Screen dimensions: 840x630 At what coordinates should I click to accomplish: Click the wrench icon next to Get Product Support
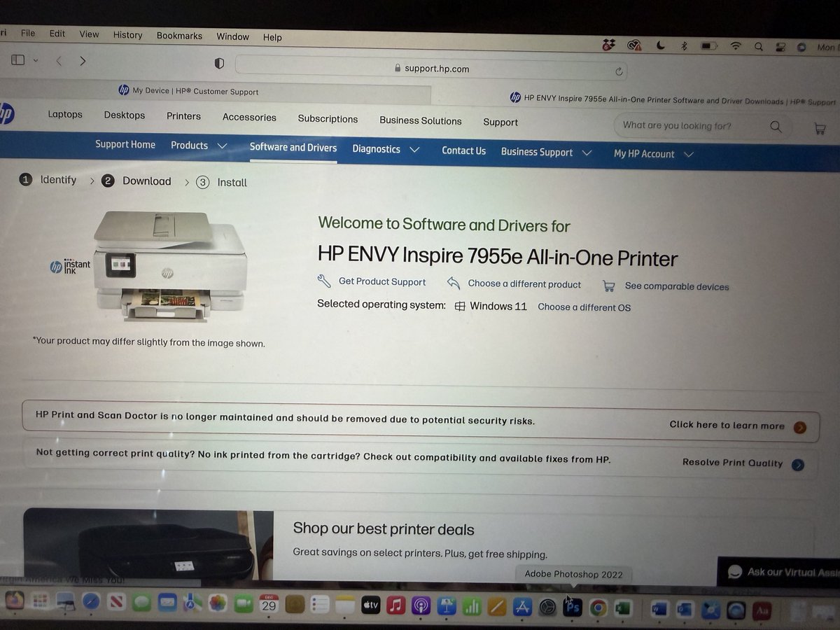pos(323,280)
